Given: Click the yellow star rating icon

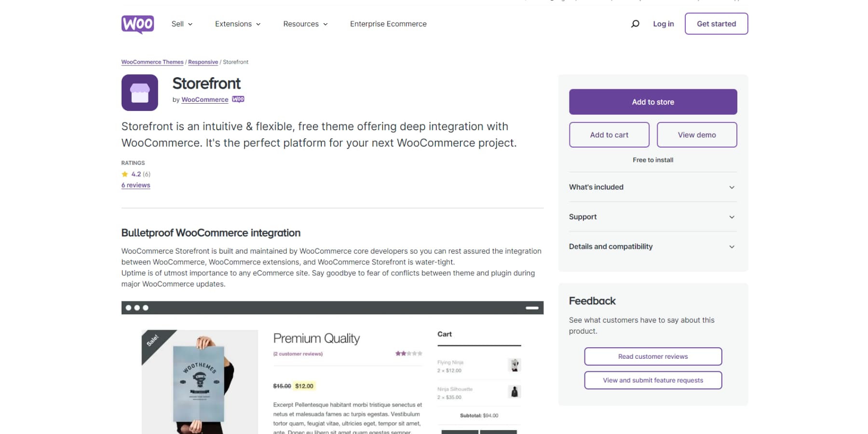Looking at the screenshot, I should pyautogui.click(x=125, y=174).
